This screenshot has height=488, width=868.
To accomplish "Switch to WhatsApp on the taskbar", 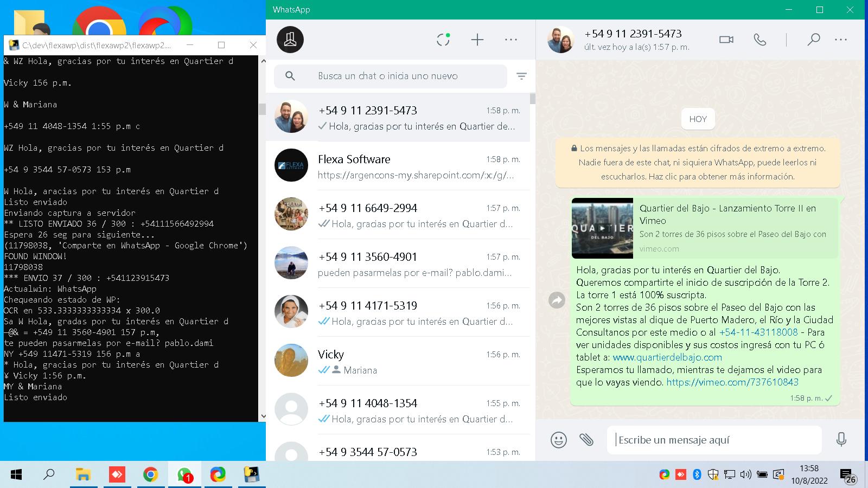I will (x=184, y=475).
